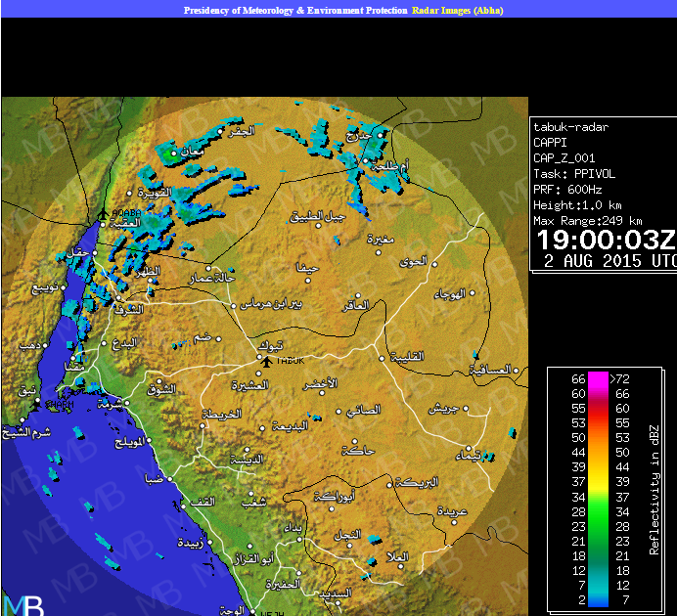Viewport: 677px width, 616px height.
Task: Click the بير ابن هرماس marker dot
Action: coord(234,306)
